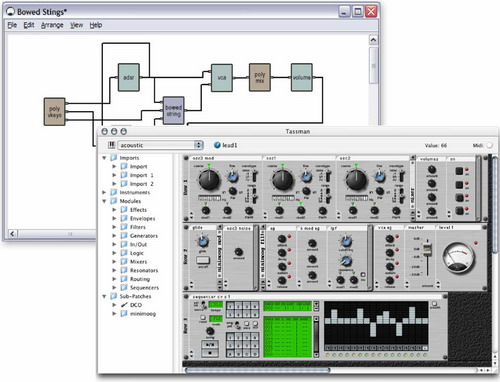Screen dimensions: 500x382
Task: Select the adsr module block
Action: click(129, 77)
